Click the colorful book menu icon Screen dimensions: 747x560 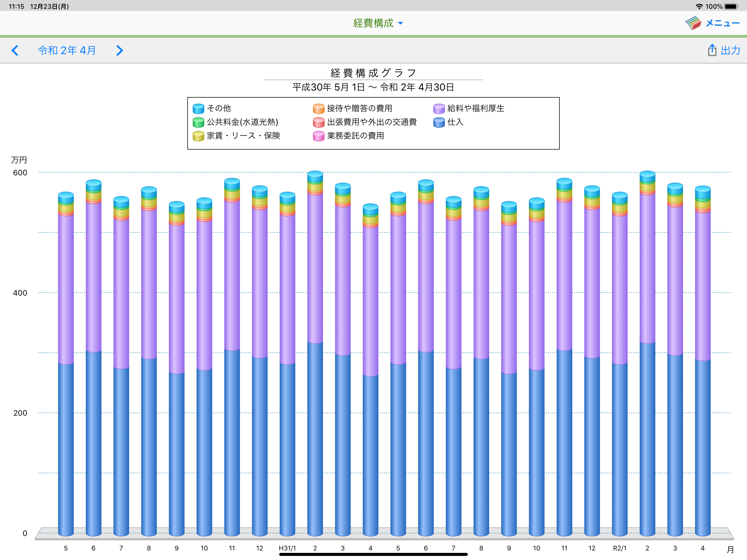point(693,23)
